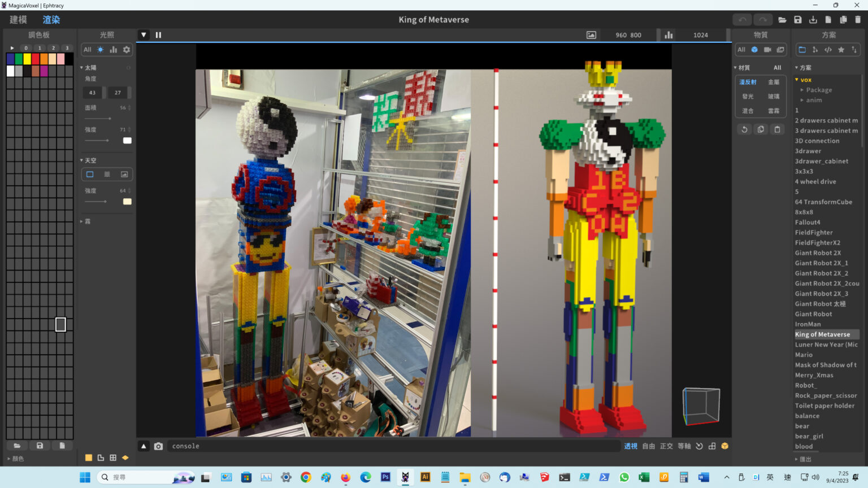Viewport: 868px width, 488px height.
Task: Undo the last action
Action: click(x=743, y=20)
